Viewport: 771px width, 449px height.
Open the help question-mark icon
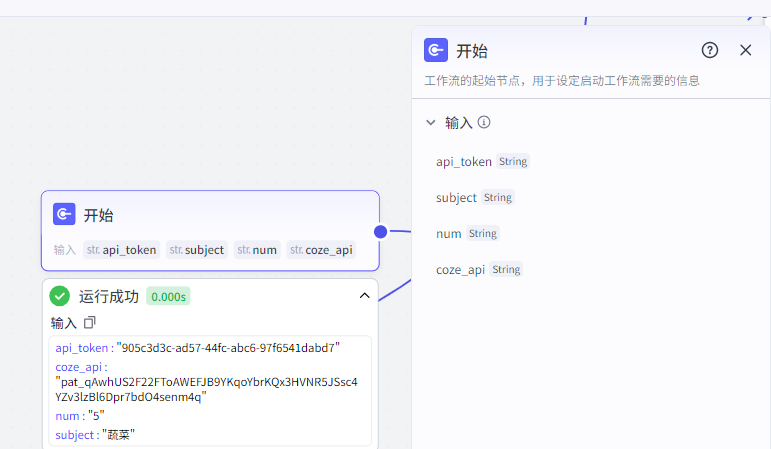pyautogui.click(x=710, y=50)
